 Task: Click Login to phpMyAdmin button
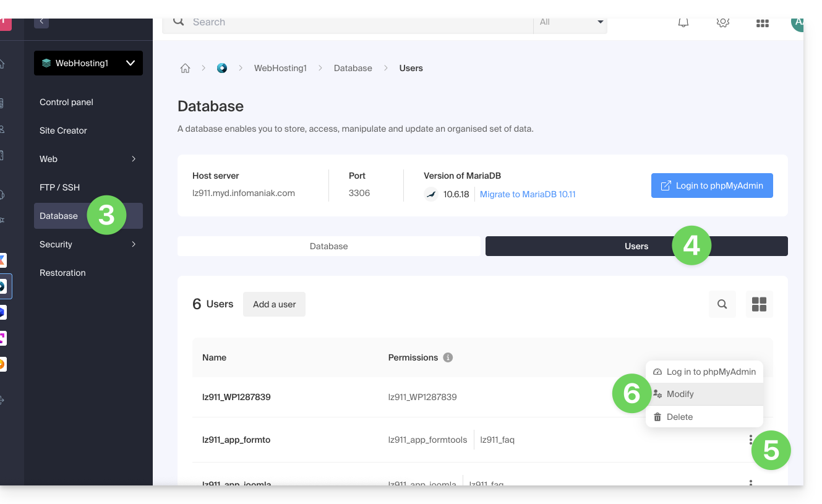coord(712,186)
